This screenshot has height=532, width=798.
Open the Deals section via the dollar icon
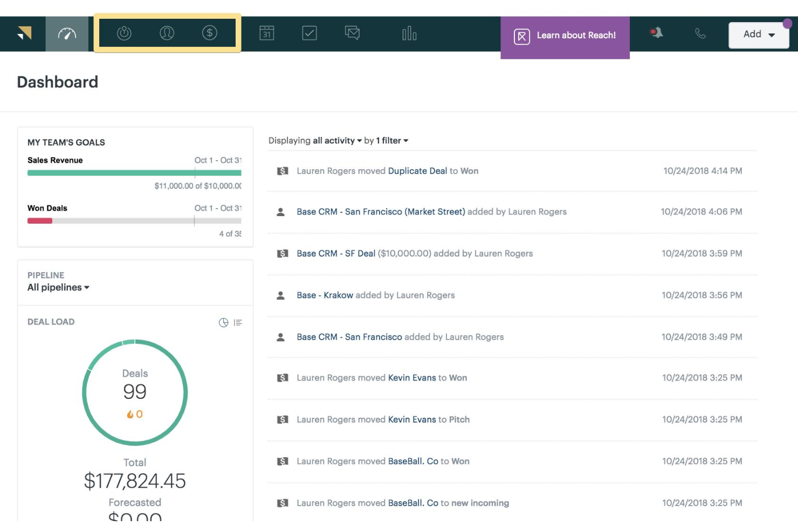(x=210, y=33)
